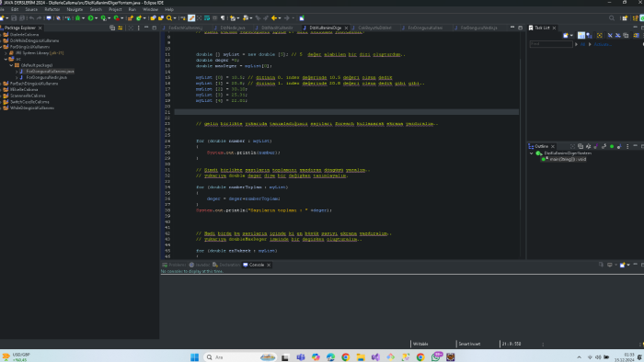The width and height of the screenshot is (644, 362).
Task: Click the yellow Back navigation arrow
Action: click(x=274, y=18)
